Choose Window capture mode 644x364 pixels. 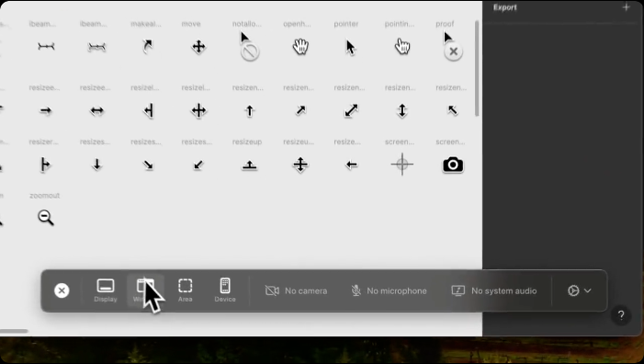pos(145,290)
